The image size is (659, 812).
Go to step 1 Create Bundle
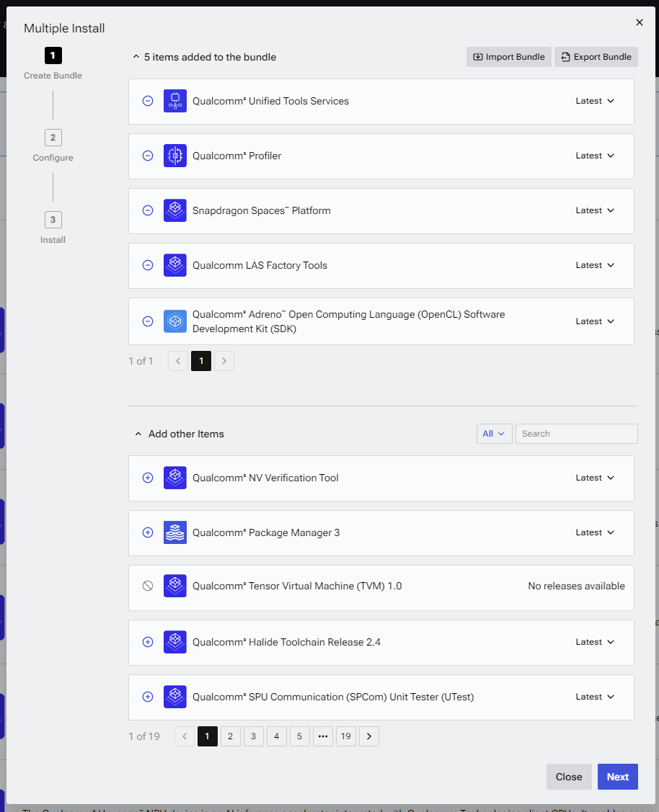click(53, 55)
